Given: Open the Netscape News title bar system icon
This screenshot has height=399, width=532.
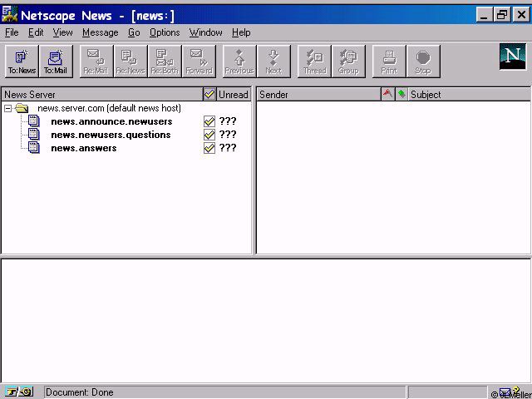Looking at the screenshot, I should coord(9,15).
